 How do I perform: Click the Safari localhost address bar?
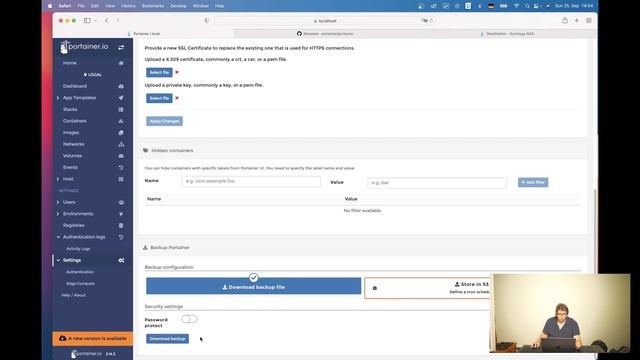coord(325,20)
